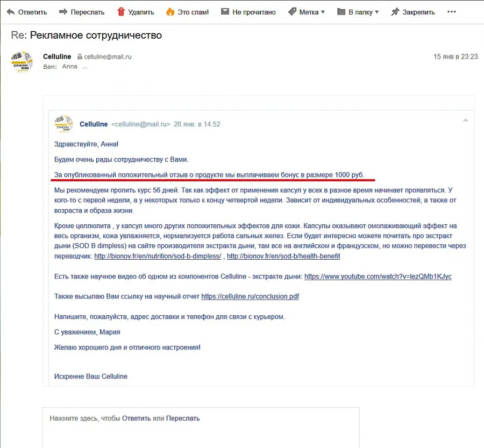Image resolution: width=484 pixels, height=448 pixels.
Task: Click the lock icon beside sender address
Action: click(80, 56)
